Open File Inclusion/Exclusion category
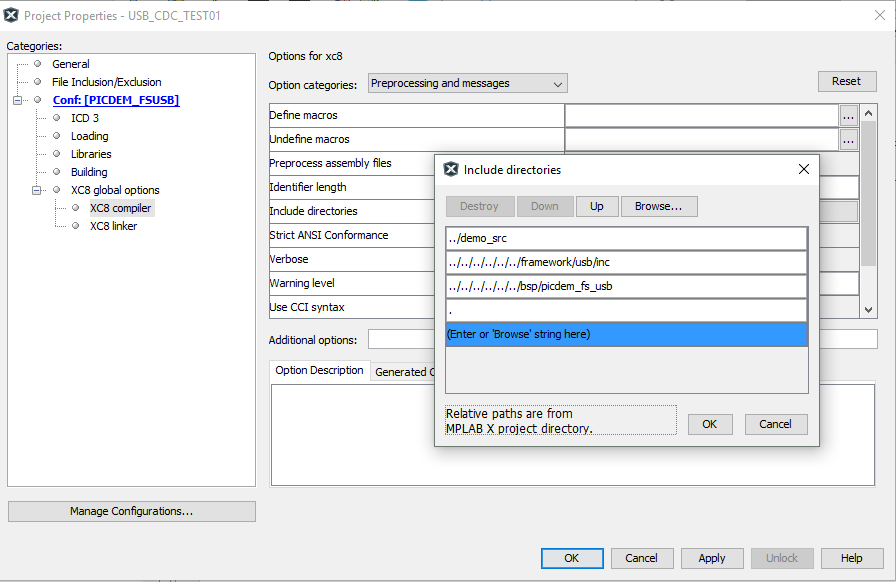Viewport: 896px width, 582px height. click(x=107, y=82)
